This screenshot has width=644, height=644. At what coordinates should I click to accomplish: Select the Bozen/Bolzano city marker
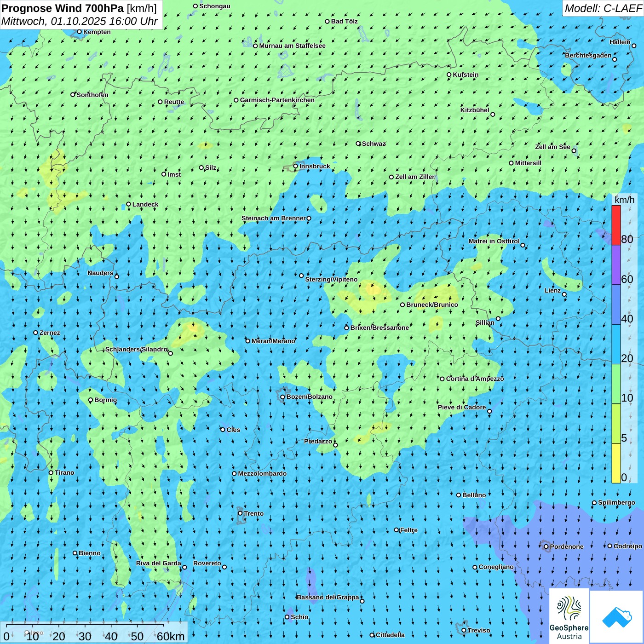pyautogui.click(x=283, y=397)
